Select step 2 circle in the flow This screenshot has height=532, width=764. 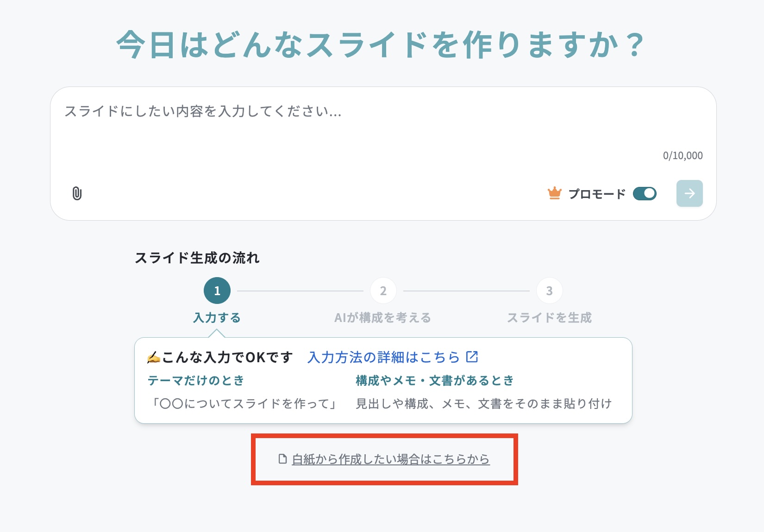[383, 291]
